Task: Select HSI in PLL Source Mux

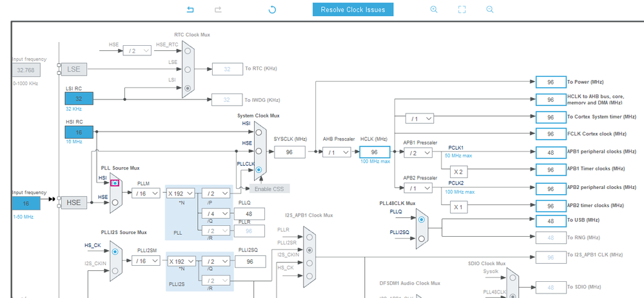Action: coord(115,183)
